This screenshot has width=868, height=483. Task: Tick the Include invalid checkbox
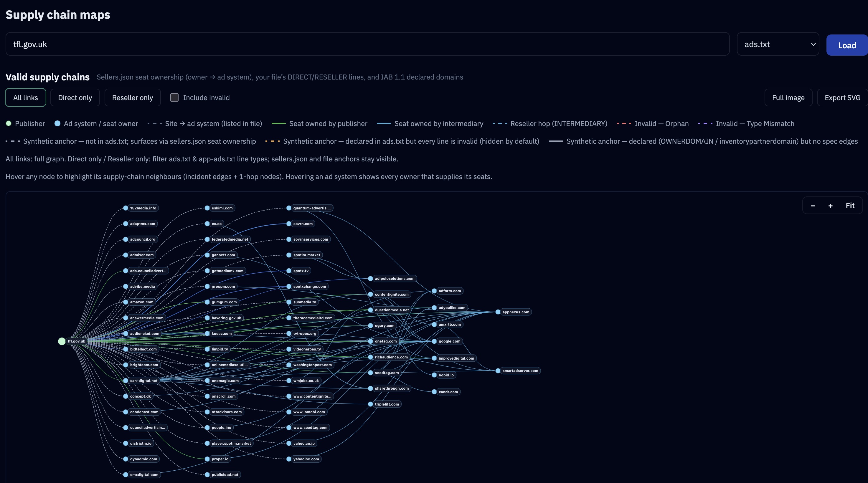coord(174,98)
